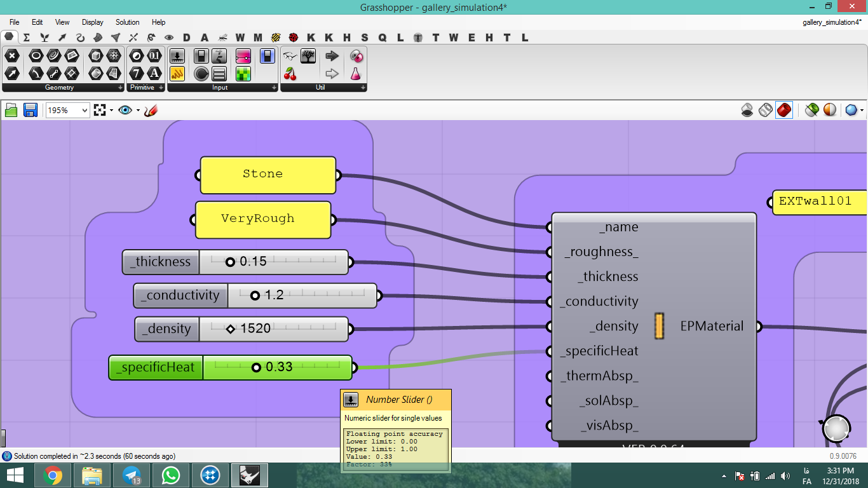Open the Solution menu
This screenshot has height=488, width=868.
tap(127, 22)
